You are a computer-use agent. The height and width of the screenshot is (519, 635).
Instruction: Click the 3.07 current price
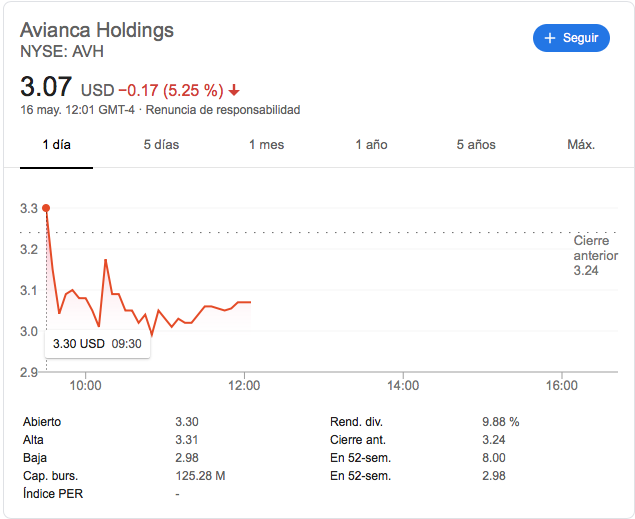(46, 87)
